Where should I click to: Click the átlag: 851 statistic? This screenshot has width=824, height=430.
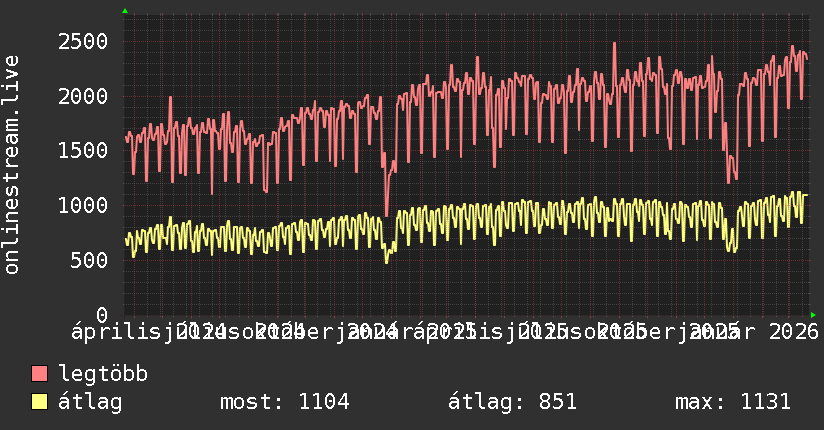click(x=512, y=402)
